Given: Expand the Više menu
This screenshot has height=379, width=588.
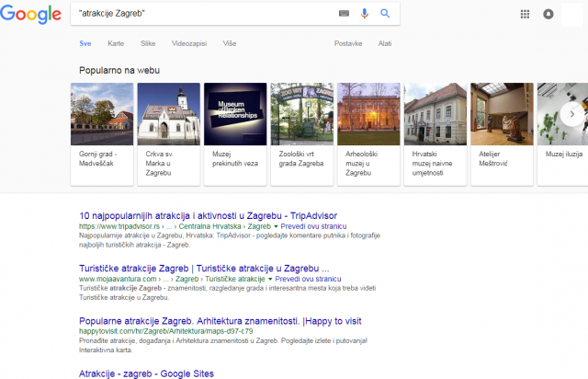Looking at the screenshot, I should tap(229, 42).
